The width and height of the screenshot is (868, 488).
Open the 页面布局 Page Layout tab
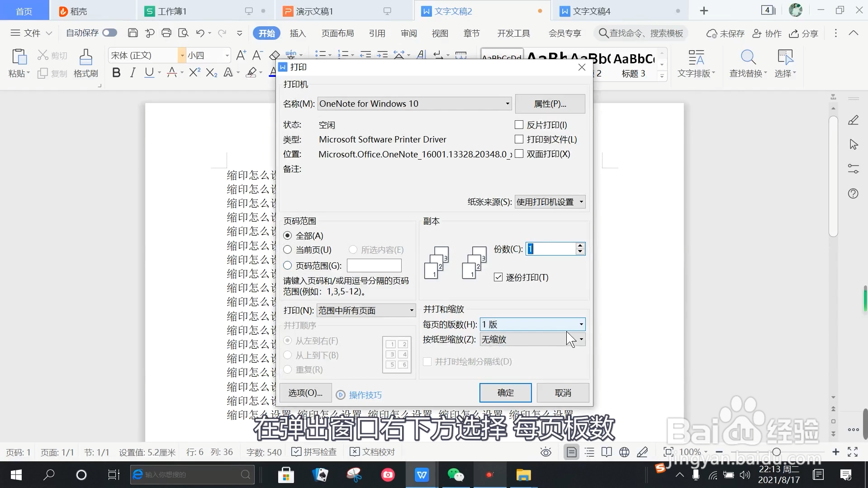[x=337, y=33]
